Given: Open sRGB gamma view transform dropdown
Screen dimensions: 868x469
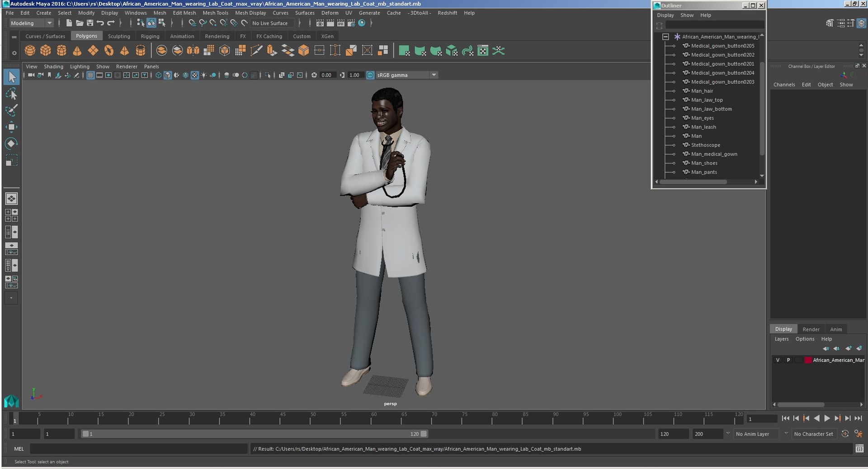Looking at the screenshot, I should click(x=407, y=75).
